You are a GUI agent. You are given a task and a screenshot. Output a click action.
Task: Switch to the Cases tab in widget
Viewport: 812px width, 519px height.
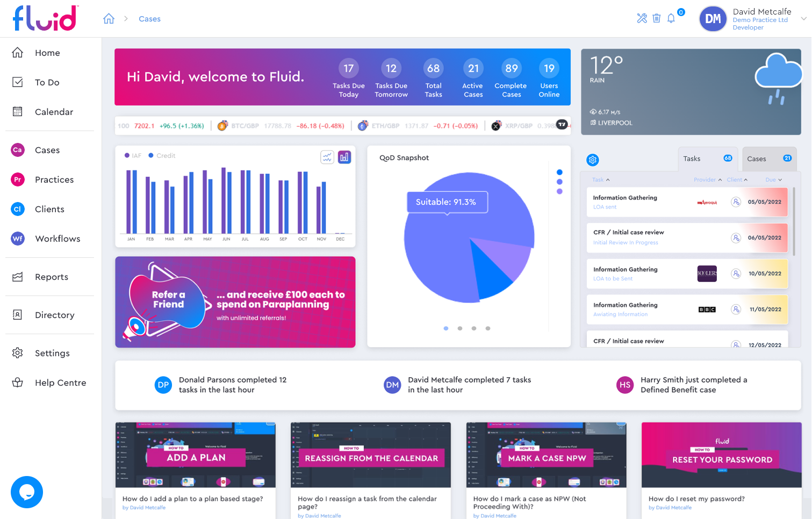point(770,158)
